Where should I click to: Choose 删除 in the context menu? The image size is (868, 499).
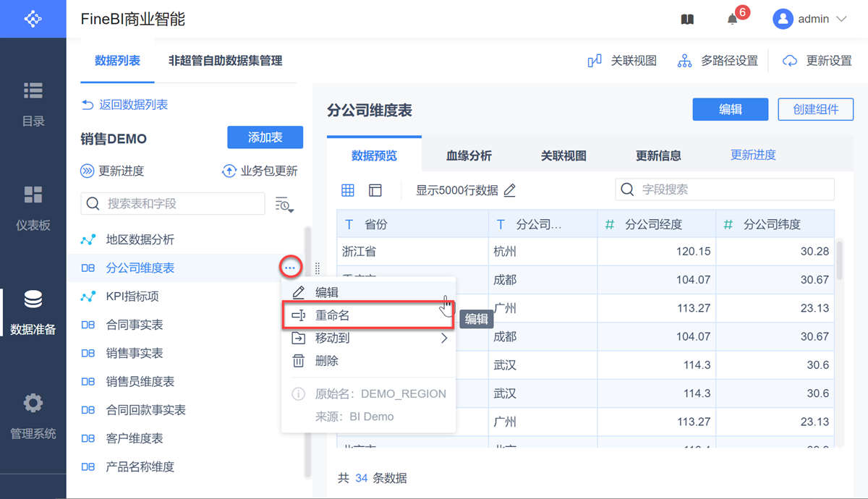click(x=327, y=360)
